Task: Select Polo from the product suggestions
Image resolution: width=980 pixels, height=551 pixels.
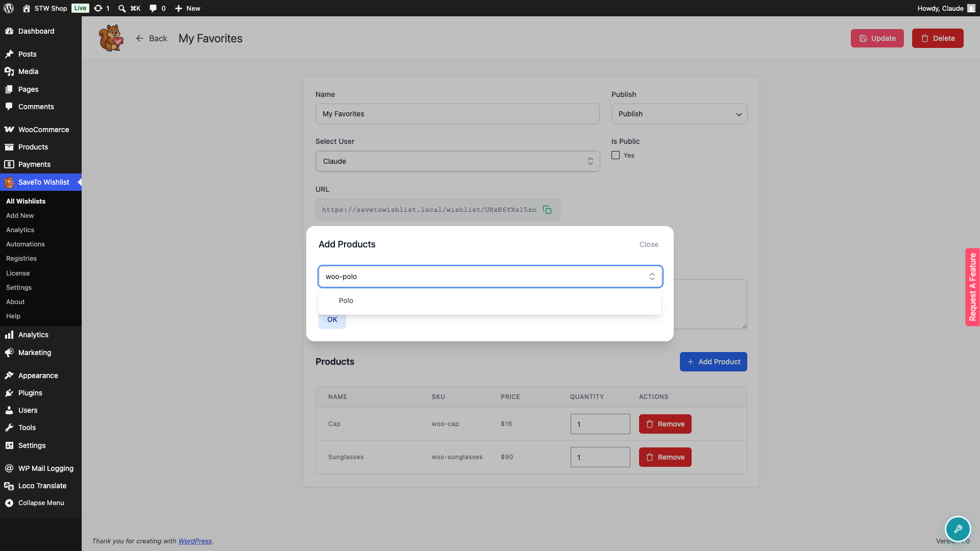Action: pos(490,300)
